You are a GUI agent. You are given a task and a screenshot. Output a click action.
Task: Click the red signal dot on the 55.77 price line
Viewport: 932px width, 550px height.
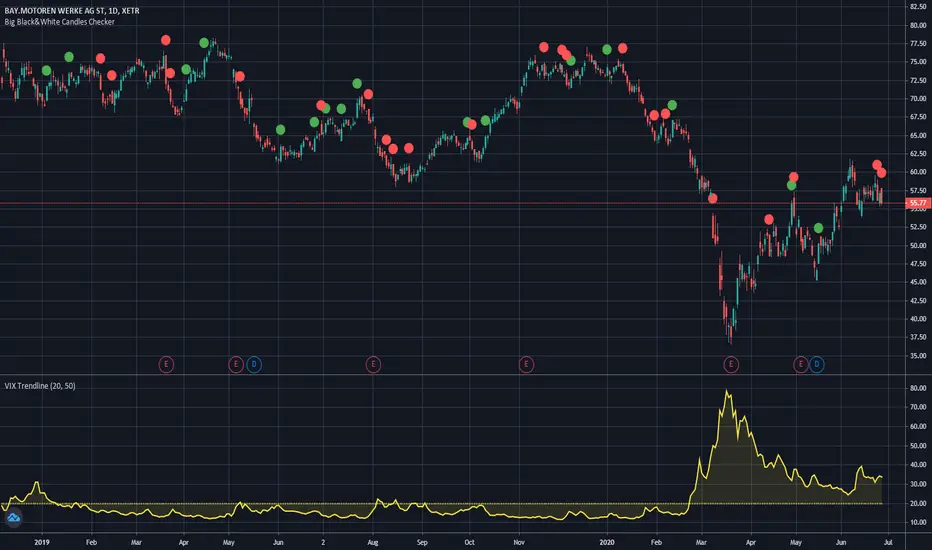[713, 199]
